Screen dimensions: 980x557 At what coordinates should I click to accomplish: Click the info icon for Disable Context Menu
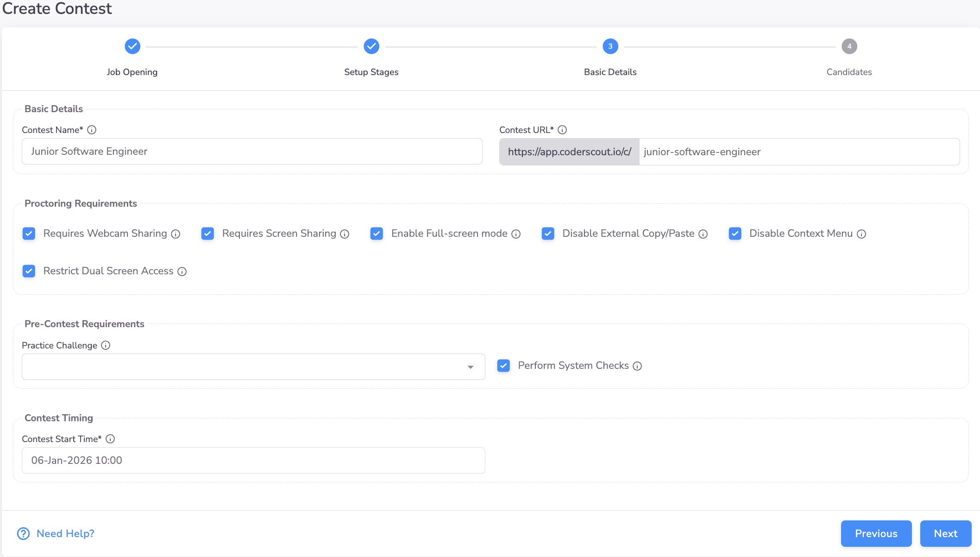point(861,234)
